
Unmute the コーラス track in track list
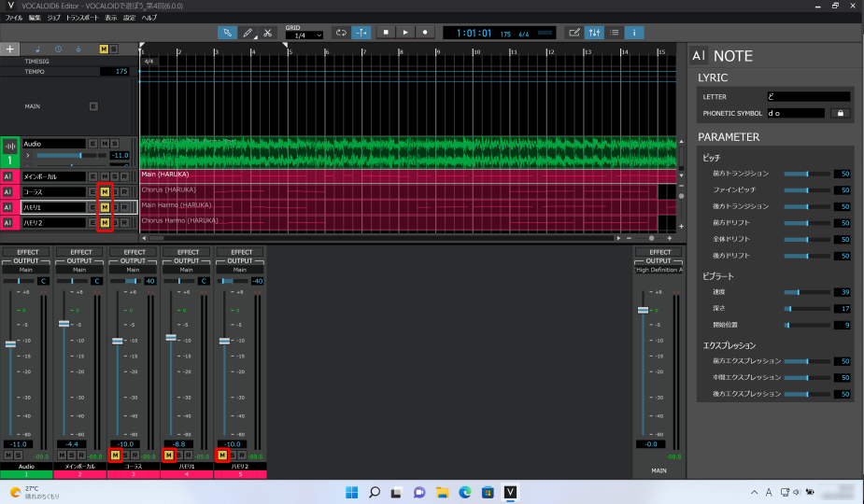[104, 191]
